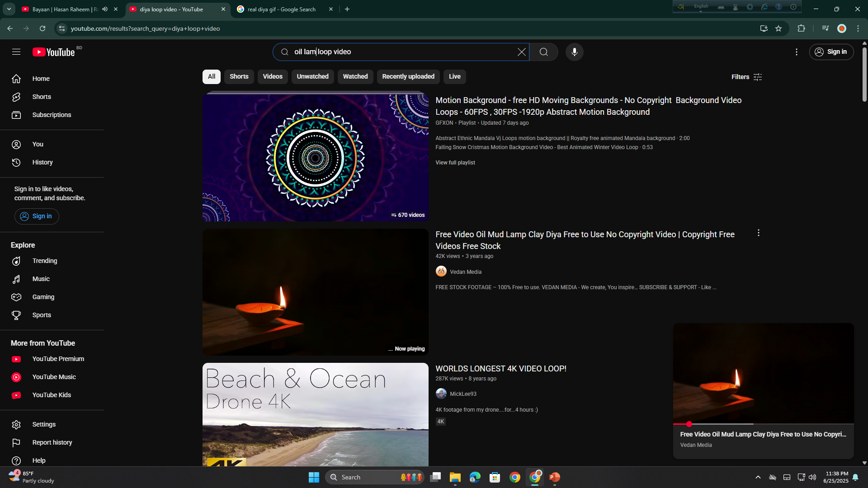Open Microsoft Edge from taskbar
Screen dimensions: 868x488
tap(475, 477)
